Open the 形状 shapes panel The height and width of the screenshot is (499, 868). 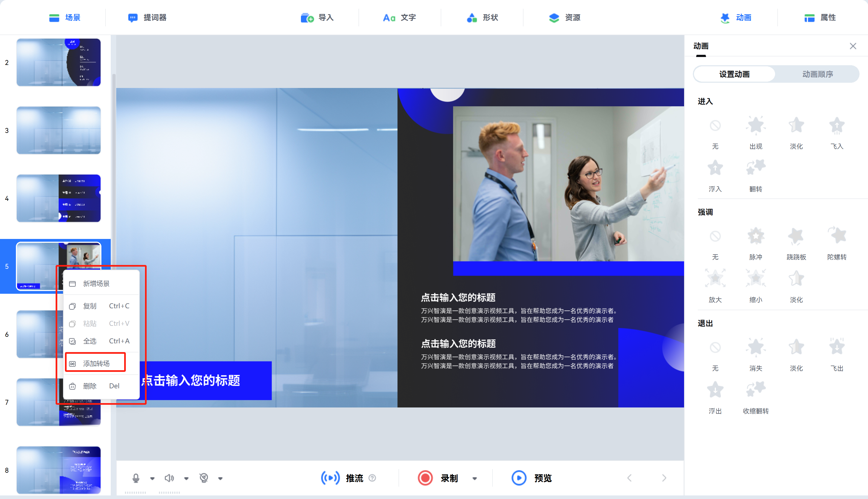click(482, 18)
